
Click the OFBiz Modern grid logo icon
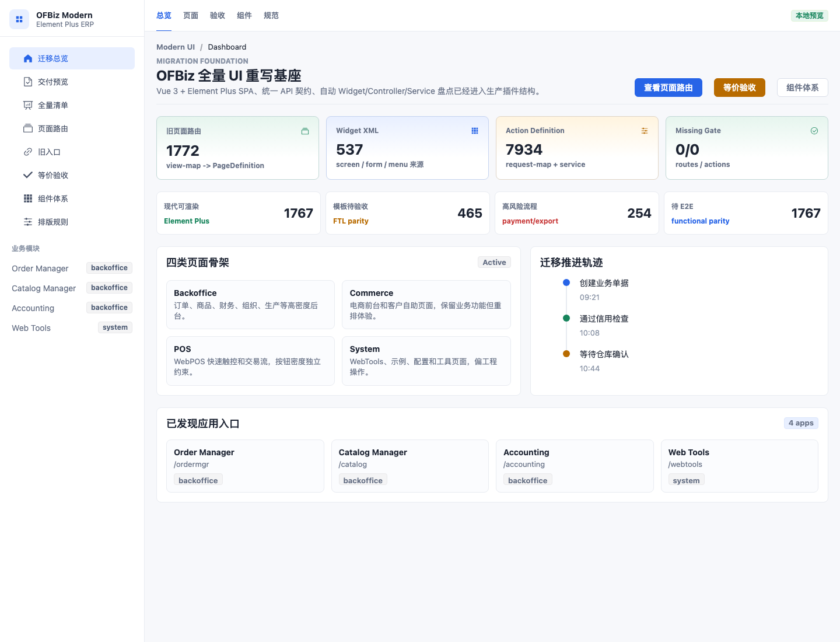click(19, 19)
